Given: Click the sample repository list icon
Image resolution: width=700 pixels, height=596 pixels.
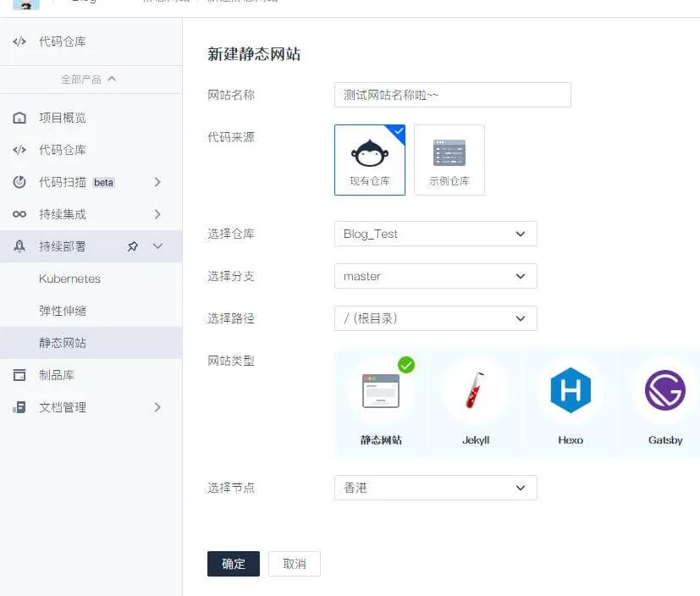Looking at the screenshot, I should click(449, 152).
